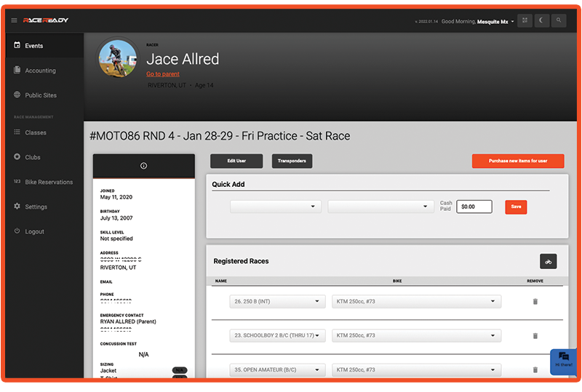The image size is (582, 392).
Task: Click the skill level Not specified text
Action: tap(116, 239)
